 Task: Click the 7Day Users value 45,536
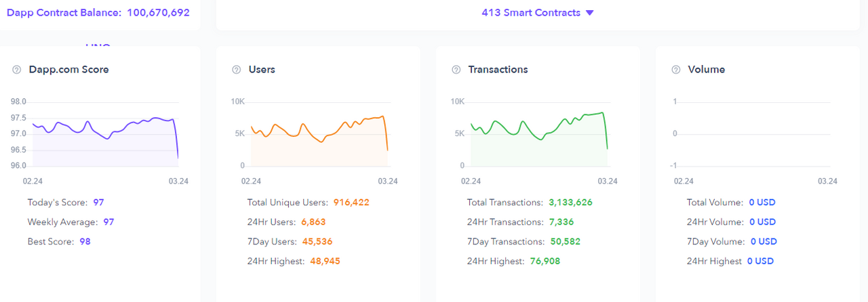(x=317, y=242)
